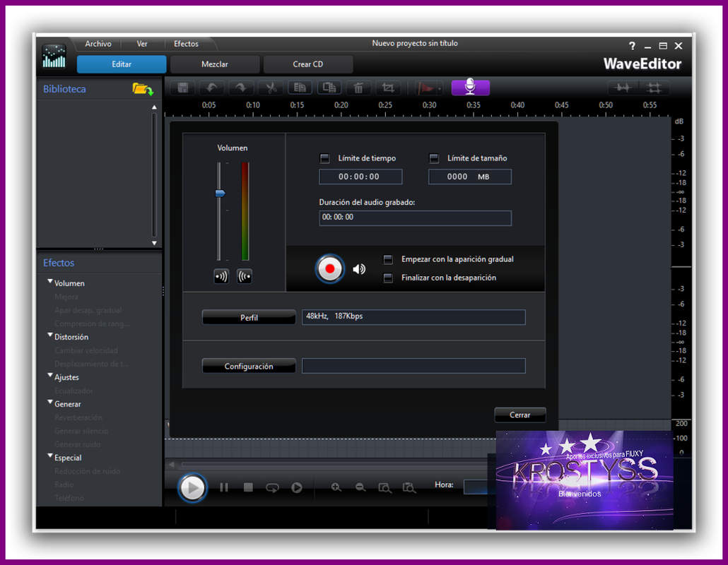Click the Efectos panel heading
The height and width of the screenshot is (565, 728).
[59, 263]
